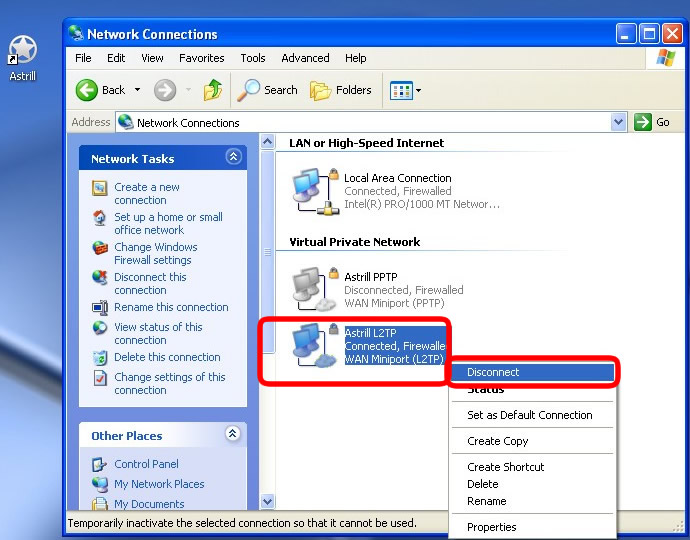Click Rename this connection link

click(x=171, y=307)
